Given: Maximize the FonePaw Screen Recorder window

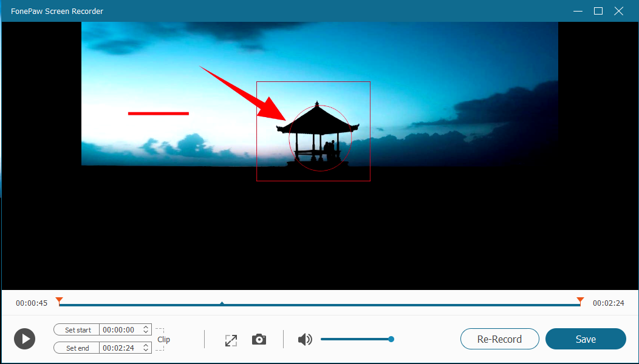Looking at the screenshot, I should pyautogui.click(x=598, y=11).
